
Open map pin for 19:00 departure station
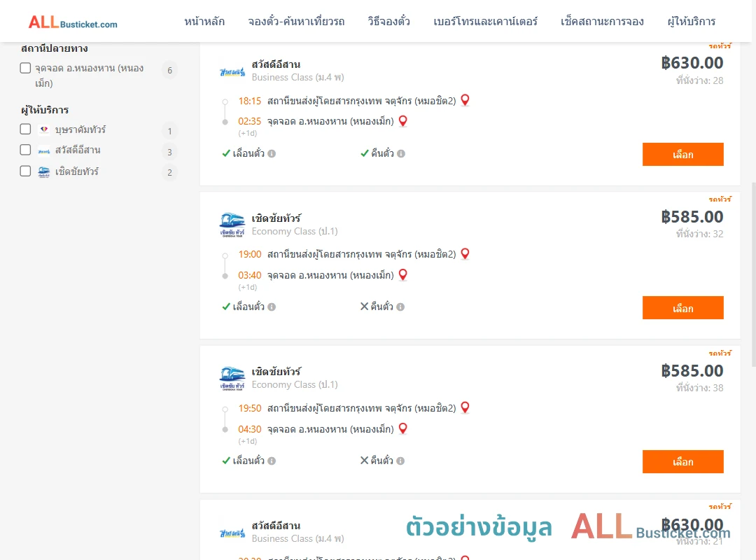pyautogui.click(x=465, y=253)
